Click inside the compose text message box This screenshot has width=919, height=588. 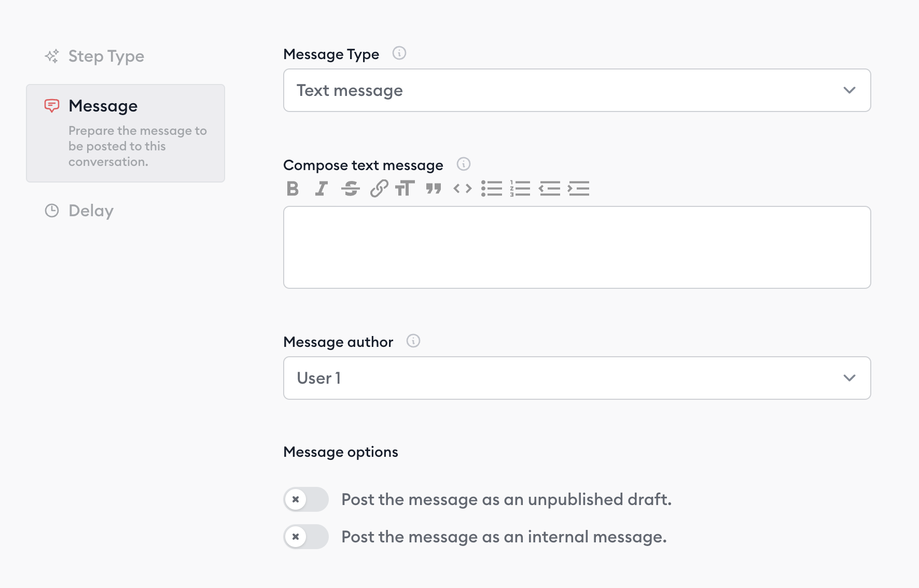577,247
